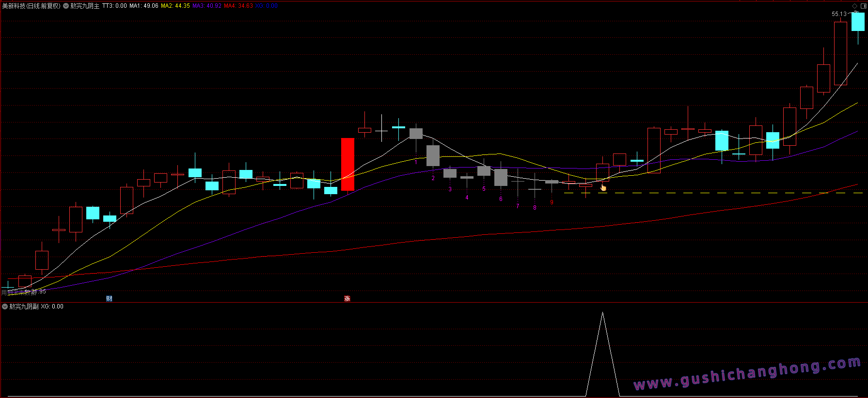868x398 pixels.
Task: Click the yellow dashed horizontal support line
Action: [713, 193]
